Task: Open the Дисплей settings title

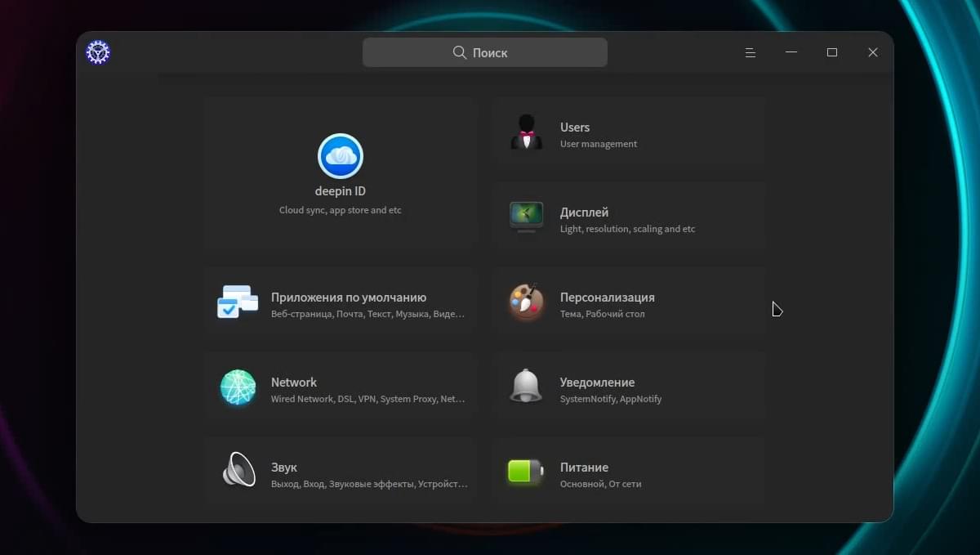Action: (584, 213)
